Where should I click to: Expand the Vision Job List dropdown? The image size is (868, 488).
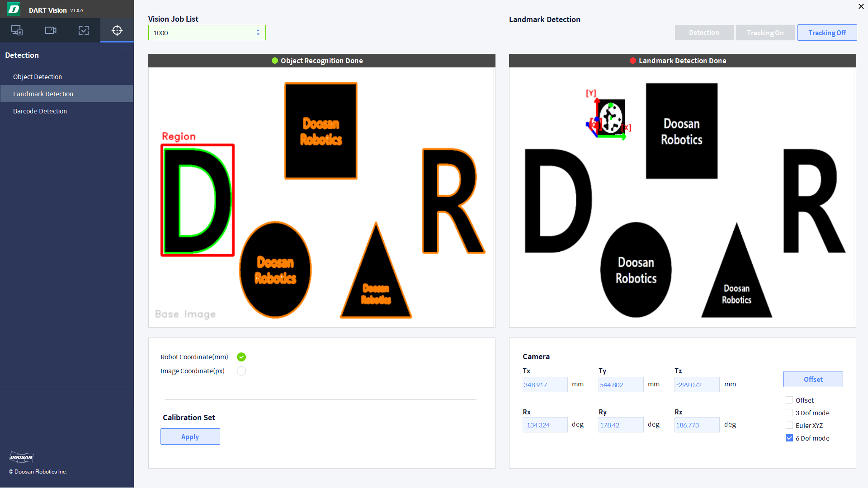tap(258, 33)
